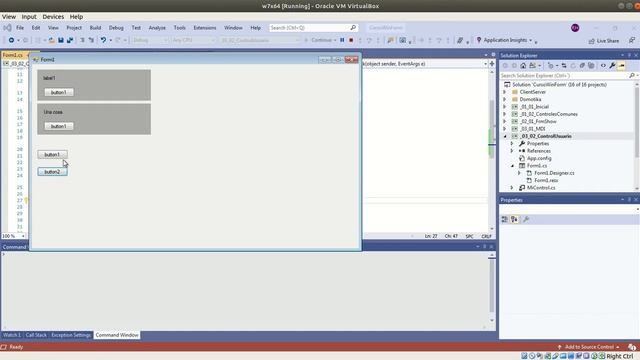640x360 pixels.
Task: Open the Extensions menu in Visual Studio
Action: (204, 28)
